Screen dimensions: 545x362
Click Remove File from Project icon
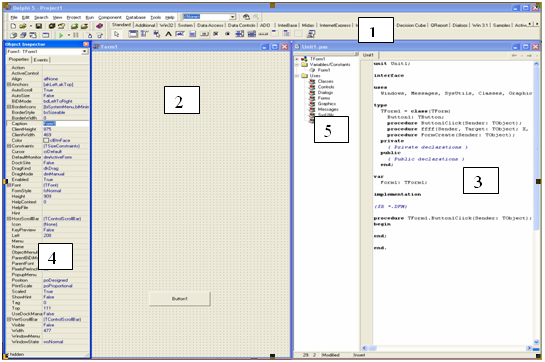tap(84, 26)
